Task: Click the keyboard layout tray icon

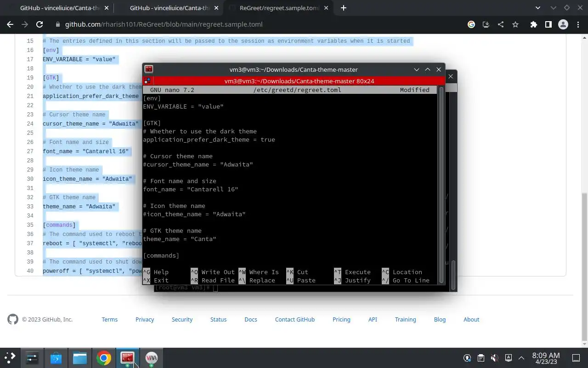Action: click(508, 358)
